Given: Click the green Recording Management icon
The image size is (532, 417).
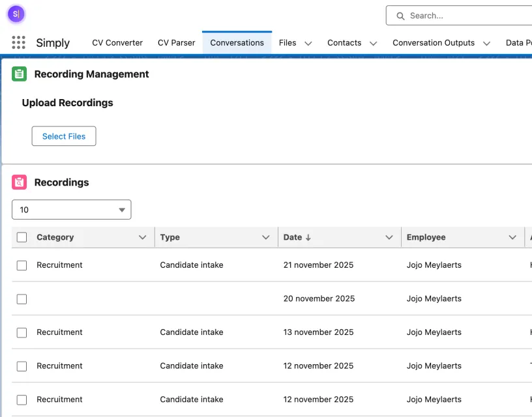Looking at the screenshot, I should [x=20, y=74].
